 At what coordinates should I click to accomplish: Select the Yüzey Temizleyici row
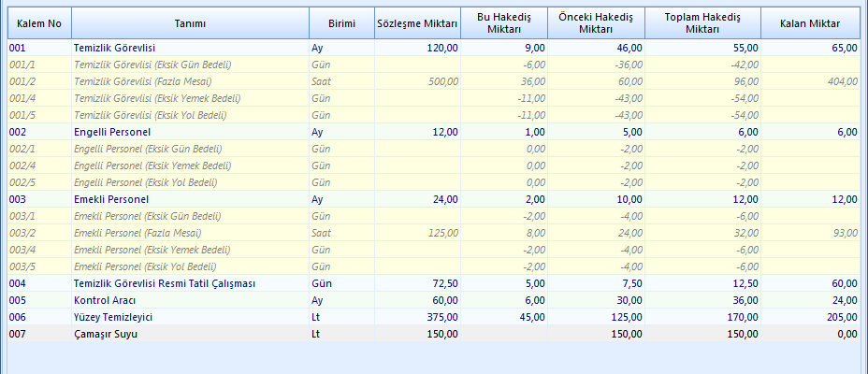pyautogui.click(x=113, y=317)
